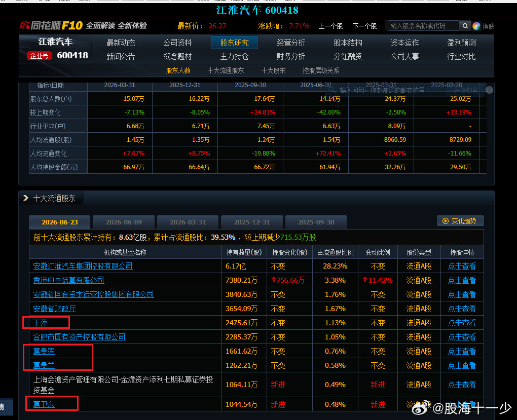Screen dimensions: 517x420
Task: Select the 2026-06-09 date tab
Action: [124, 222]
